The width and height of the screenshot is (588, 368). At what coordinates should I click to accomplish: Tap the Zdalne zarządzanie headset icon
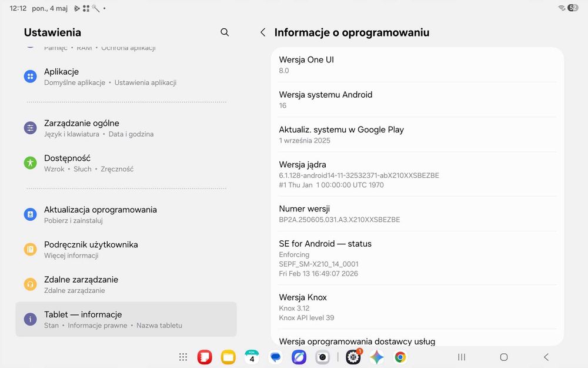tap(31, 284)
